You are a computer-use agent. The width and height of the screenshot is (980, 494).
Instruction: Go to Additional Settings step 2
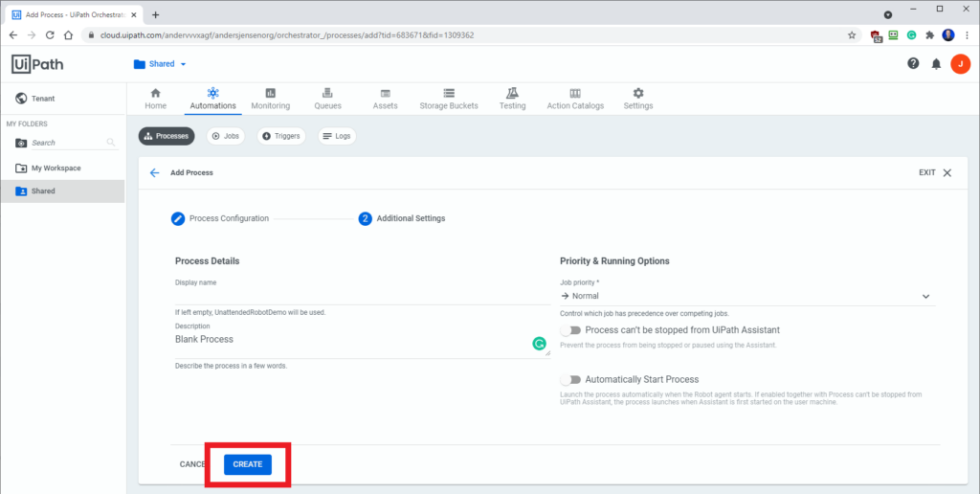[402, 219]
